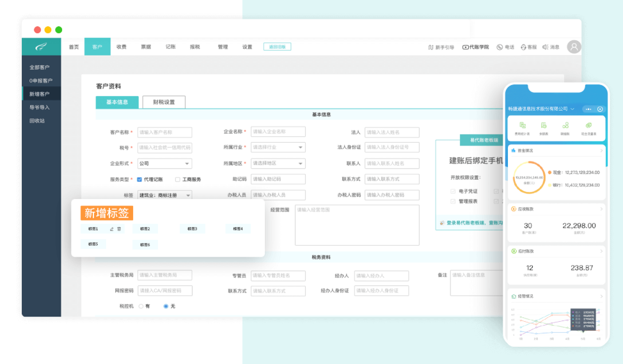
Task: Click the 消息 speaker notification icon
Action: coord(546,47)
